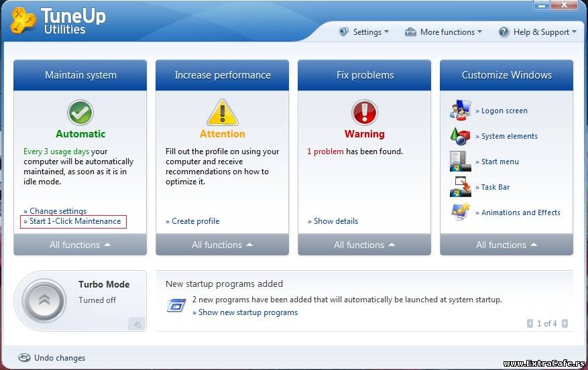Viewport: 588px width, 370px height.
Task: Toggle the Turbo Mode round button
Action: (44, 300)
